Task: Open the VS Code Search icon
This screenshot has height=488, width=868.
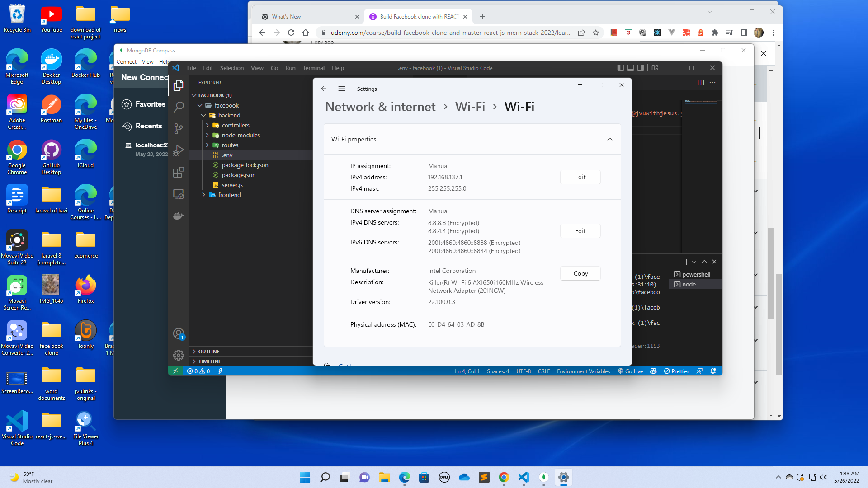Action: click(x=179, y=107)
